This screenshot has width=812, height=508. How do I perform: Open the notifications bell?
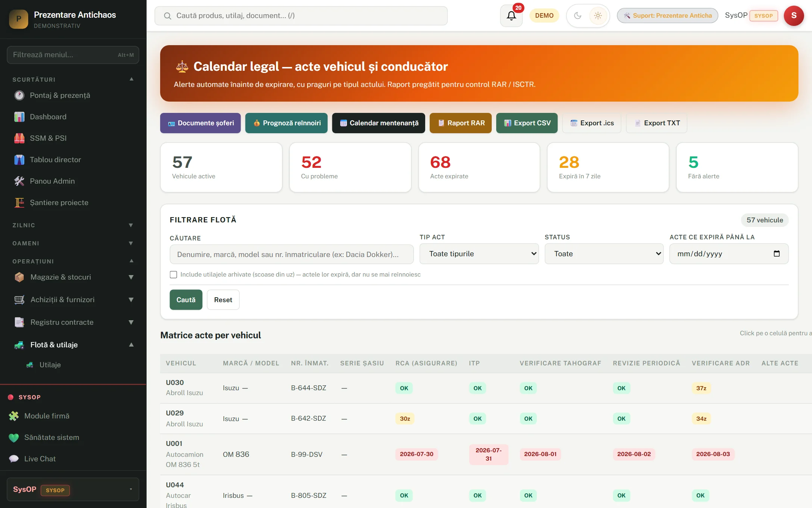click(511, 16)
